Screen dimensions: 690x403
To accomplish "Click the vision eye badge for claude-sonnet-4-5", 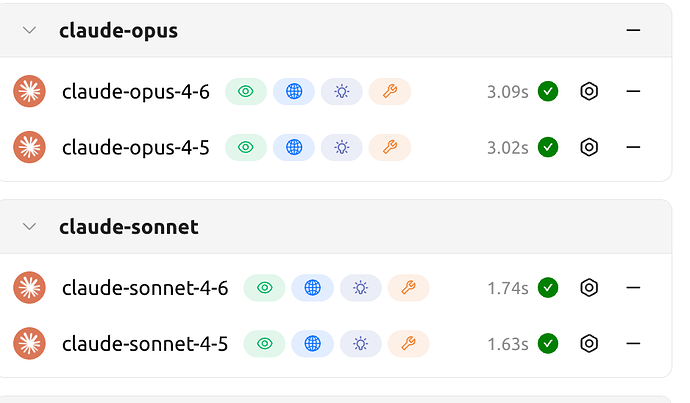I will click(265, 344).
